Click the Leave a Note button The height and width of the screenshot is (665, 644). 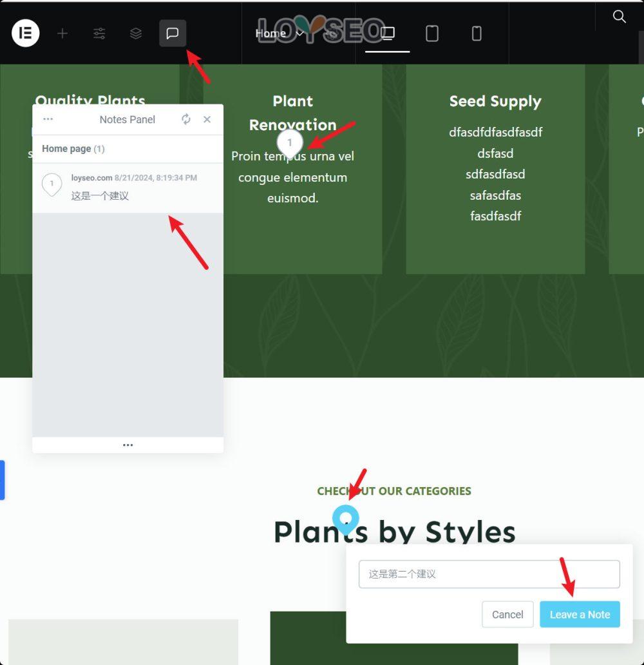coord(580,614)
